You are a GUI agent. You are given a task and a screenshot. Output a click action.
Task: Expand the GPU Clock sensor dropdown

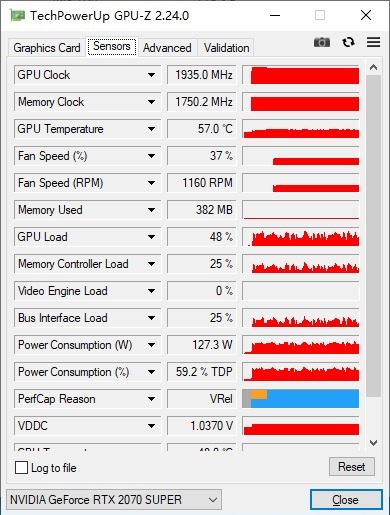click(x=151, y=75)
